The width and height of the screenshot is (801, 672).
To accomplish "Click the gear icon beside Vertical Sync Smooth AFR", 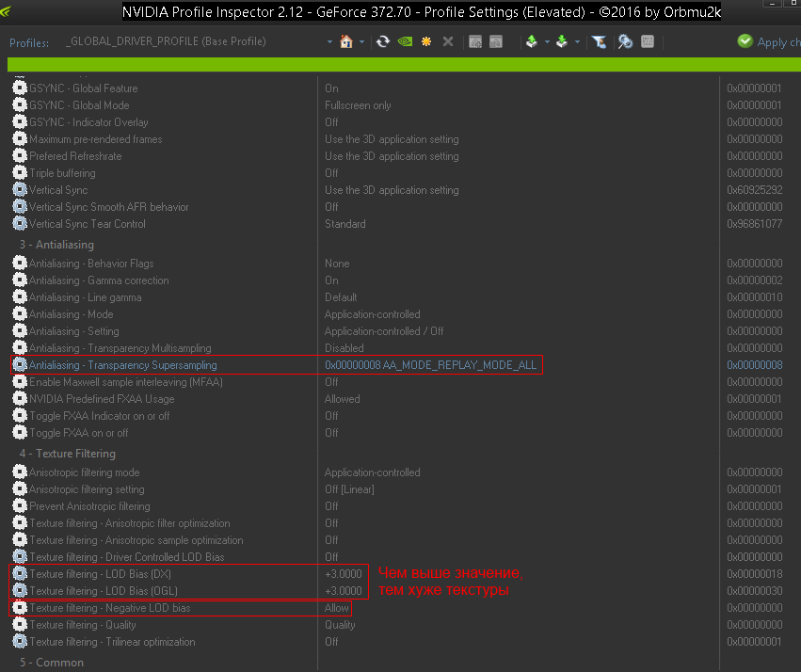I will click(x=20, y=206).
